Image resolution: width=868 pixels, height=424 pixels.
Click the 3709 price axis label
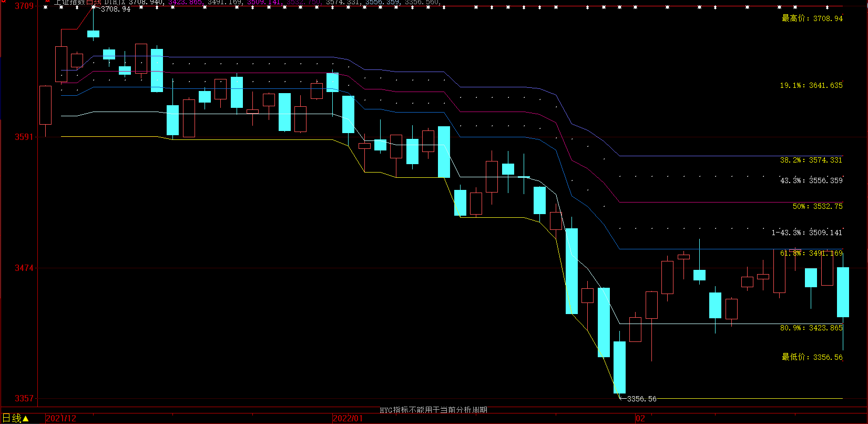tap(24, 6)
